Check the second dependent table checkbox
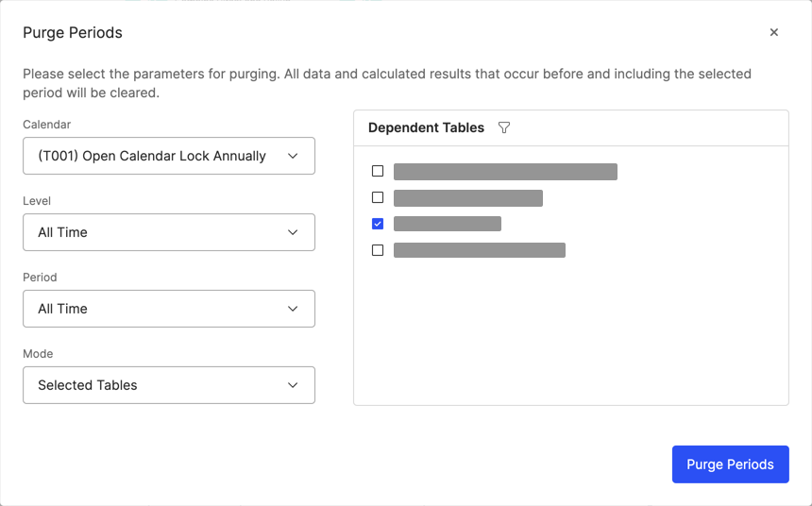 (378, 197)
